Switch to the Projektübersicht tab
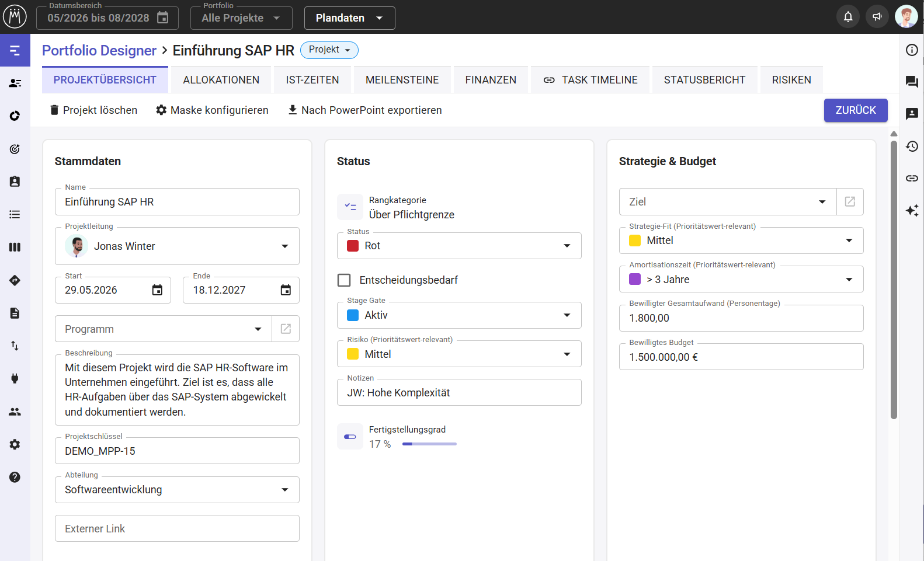 point(105,80)
